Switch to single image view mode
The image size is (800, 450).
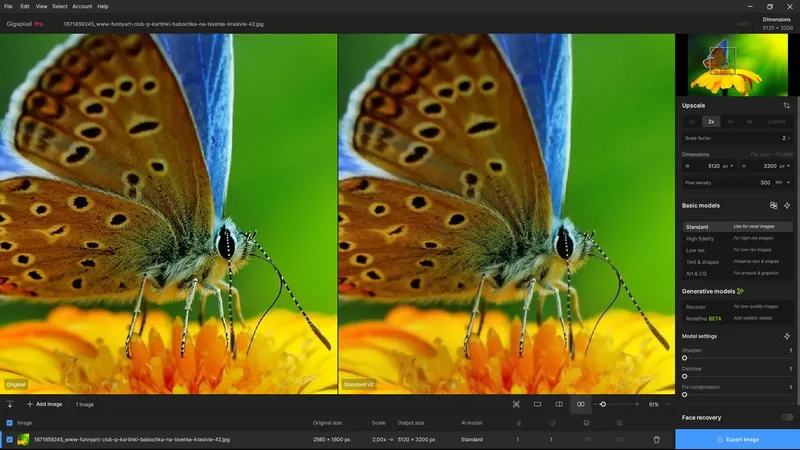point(537,405)
